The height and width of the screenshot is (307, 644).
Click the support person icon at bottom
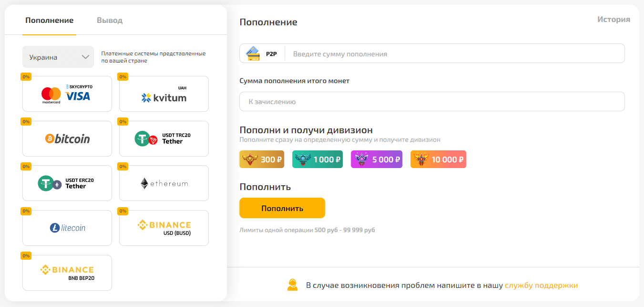[x=292, y=285]
